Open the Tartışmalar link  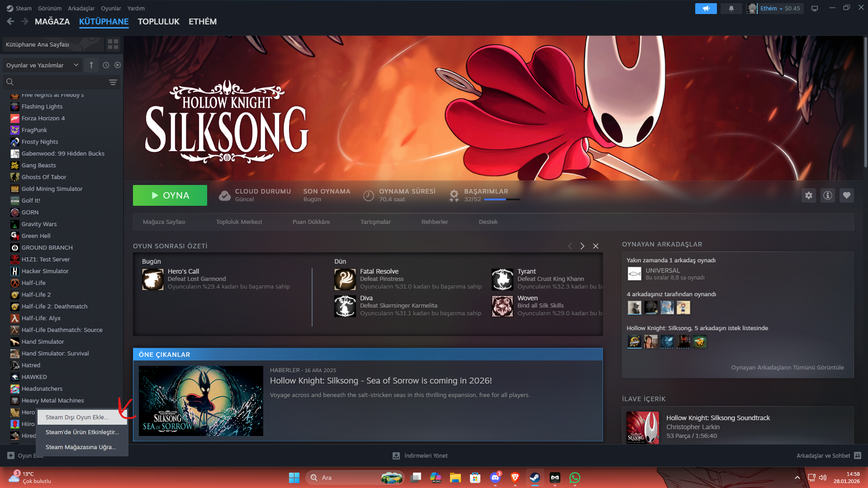coord(375,222)
